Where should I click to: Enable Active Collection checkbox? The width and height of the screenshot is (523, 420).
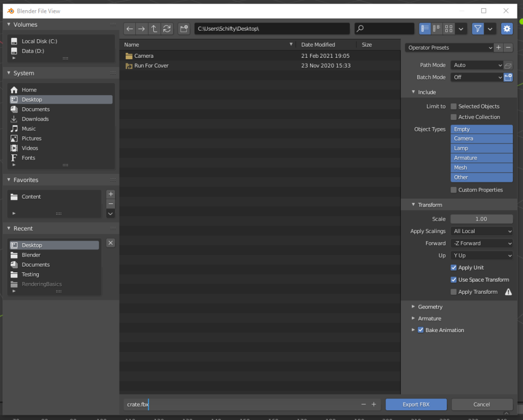(454, 117)
